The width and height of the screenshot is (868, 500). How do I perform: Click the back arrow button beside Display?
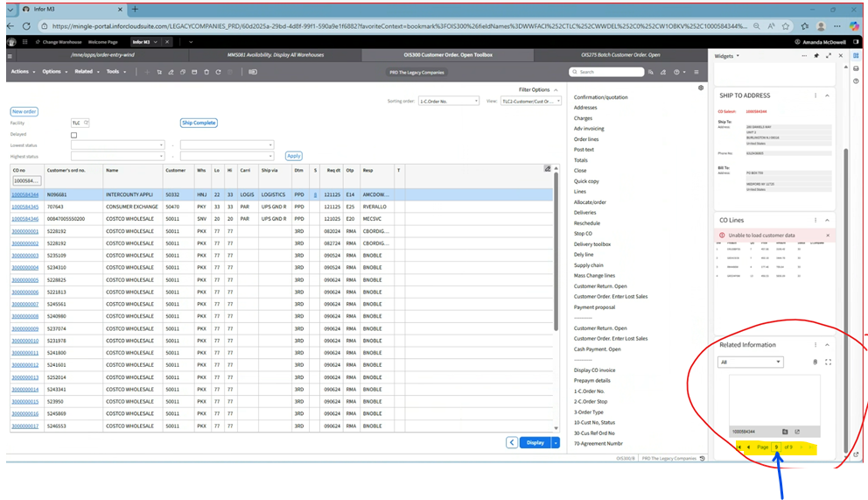(512, 442)
